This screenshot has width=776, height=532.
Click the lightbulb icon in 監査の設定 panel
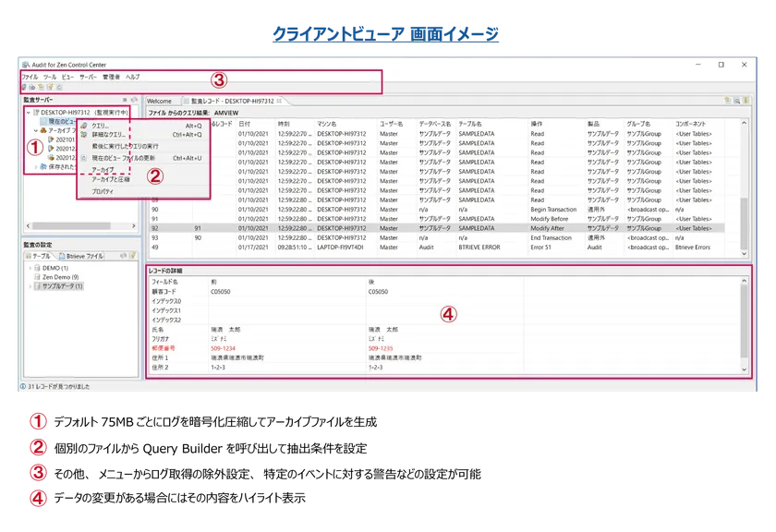click(x=133, y=256)
